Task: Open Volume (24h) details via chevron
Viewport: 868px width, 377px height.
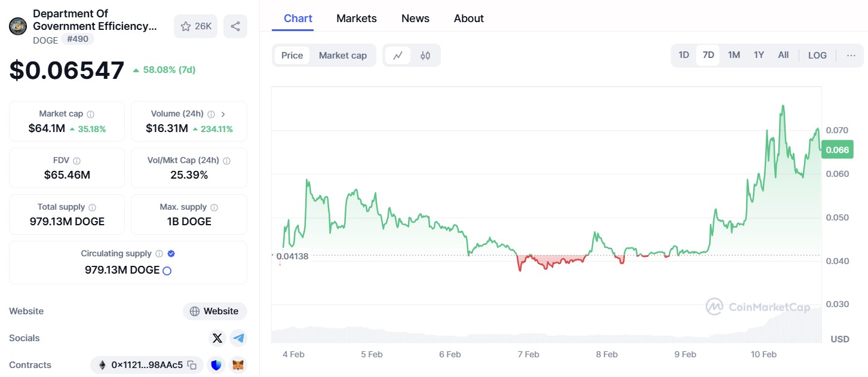Action: (223, 113)
